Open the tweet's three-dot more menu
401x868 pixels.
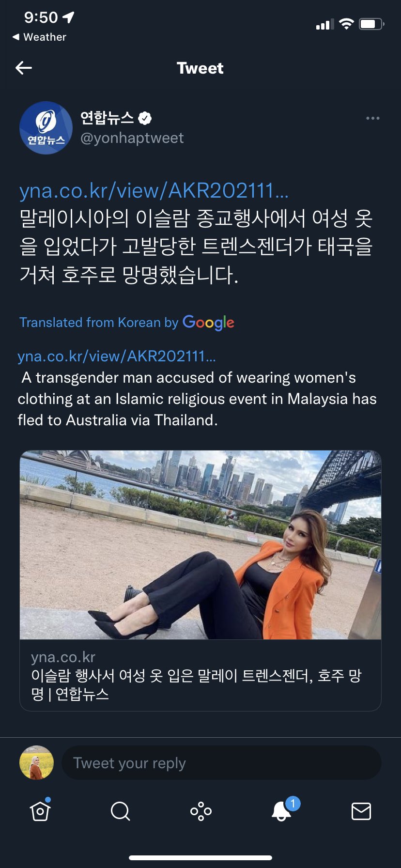click(372, 118)
